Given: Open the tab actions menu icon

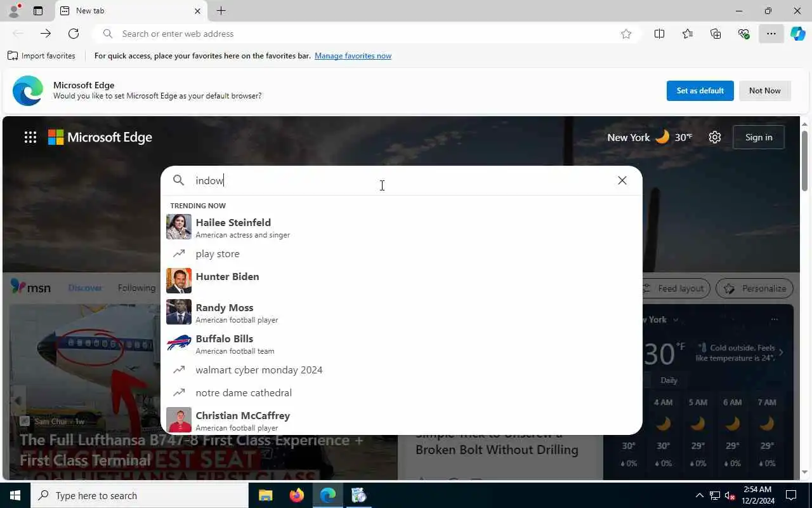Looking at the screenshot, I should pos(38,11).
